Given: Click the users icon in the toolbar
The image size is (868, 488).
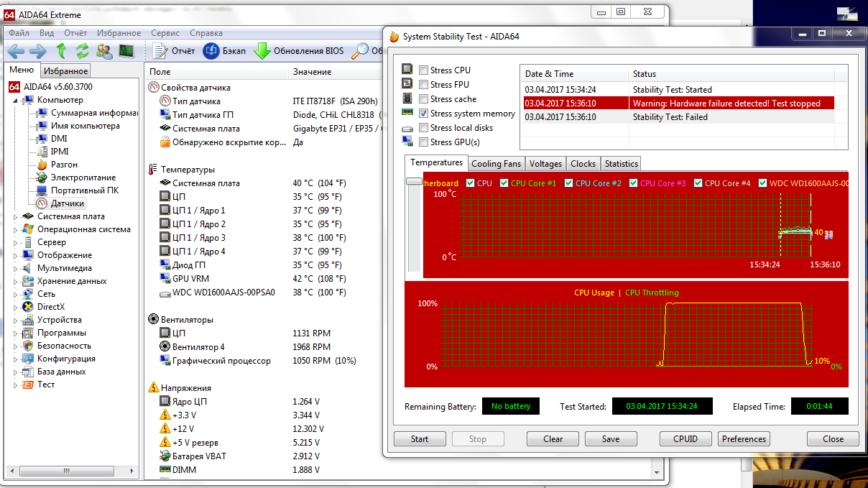Looking at the screenshot, I should (x=105, y=51).
